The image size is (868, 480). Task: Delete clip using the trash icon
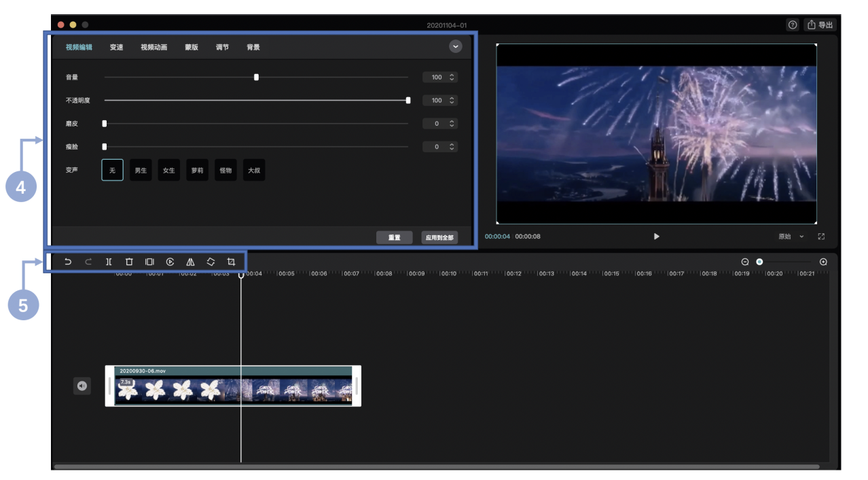[x=129, y=262]
